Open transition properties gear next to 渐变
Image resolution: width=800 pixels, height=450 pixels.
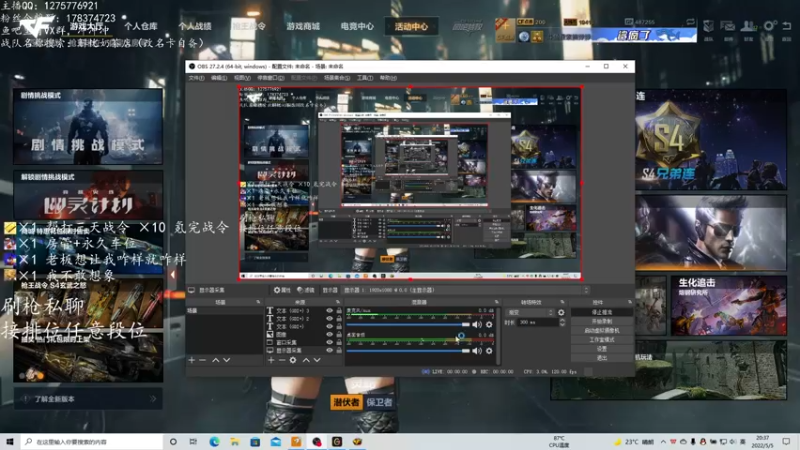561,312
